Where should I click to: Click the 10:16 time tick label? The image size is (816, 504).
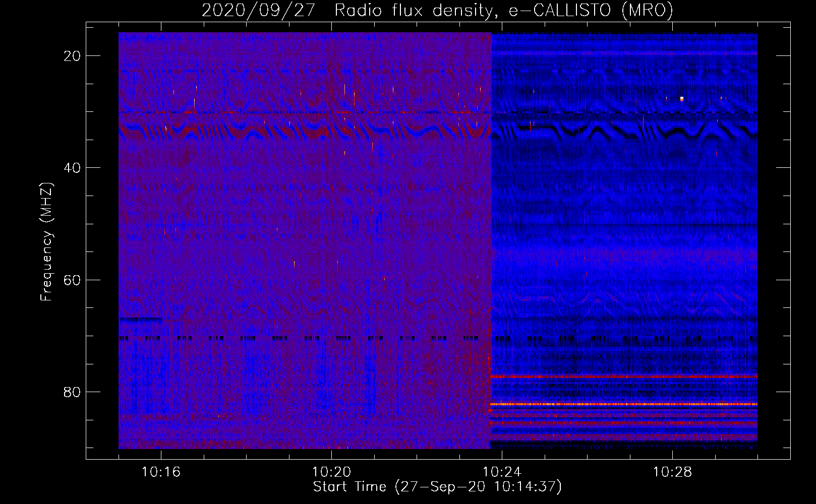coord(161,472)
